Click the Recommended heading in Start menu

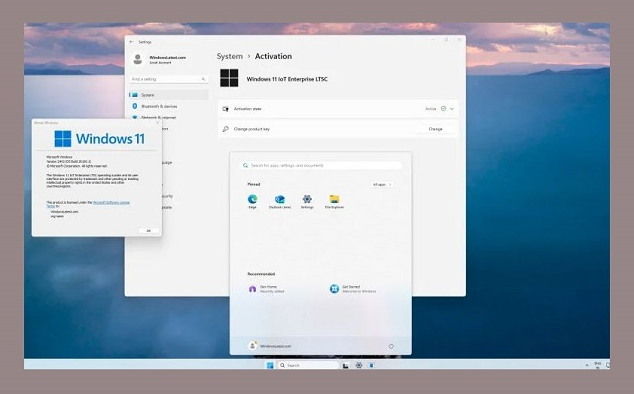[x=261, y=274]
